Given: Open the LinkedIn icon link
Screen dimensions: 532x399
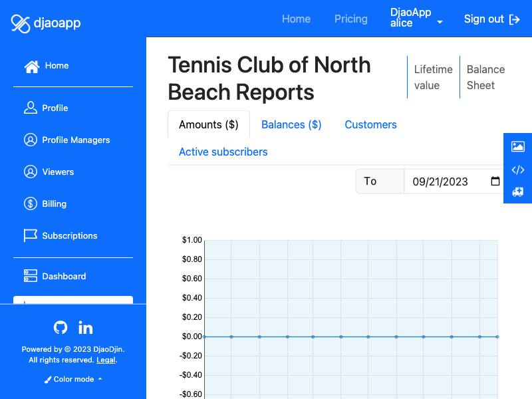Looking at the screenshot, I should click(86, 328).
